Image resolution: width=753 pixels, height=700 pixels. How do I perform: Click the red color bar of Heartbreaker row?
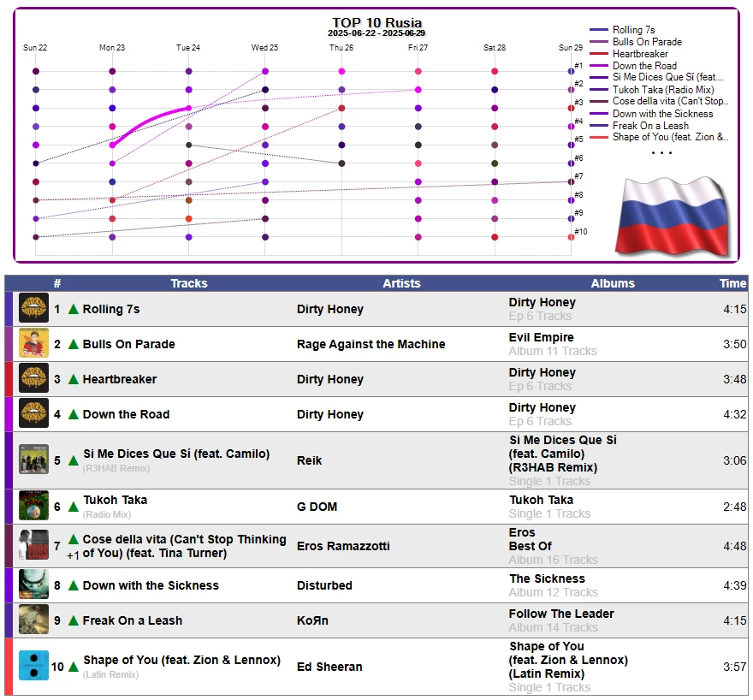tap(9, 379)
